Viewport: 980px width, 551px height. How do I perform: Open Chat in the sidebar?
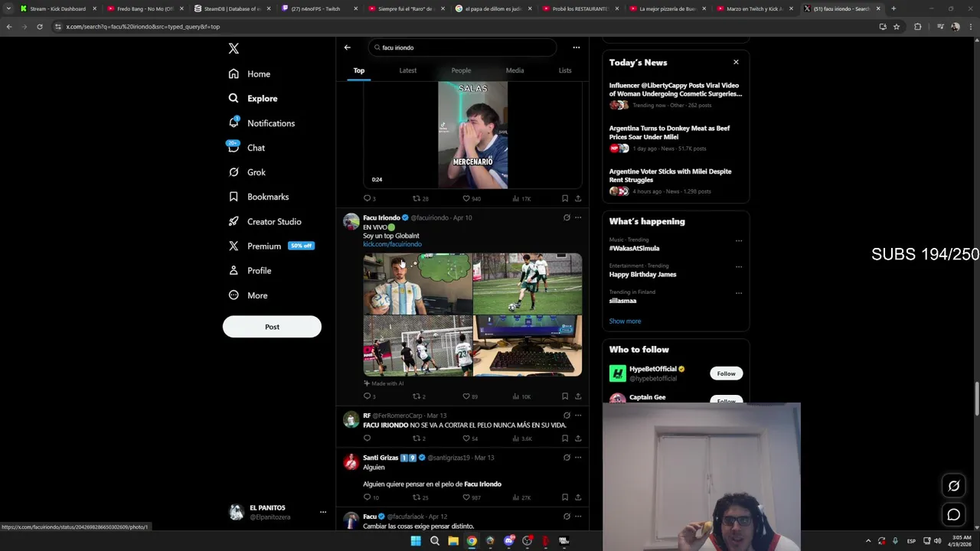coord(246,148)
